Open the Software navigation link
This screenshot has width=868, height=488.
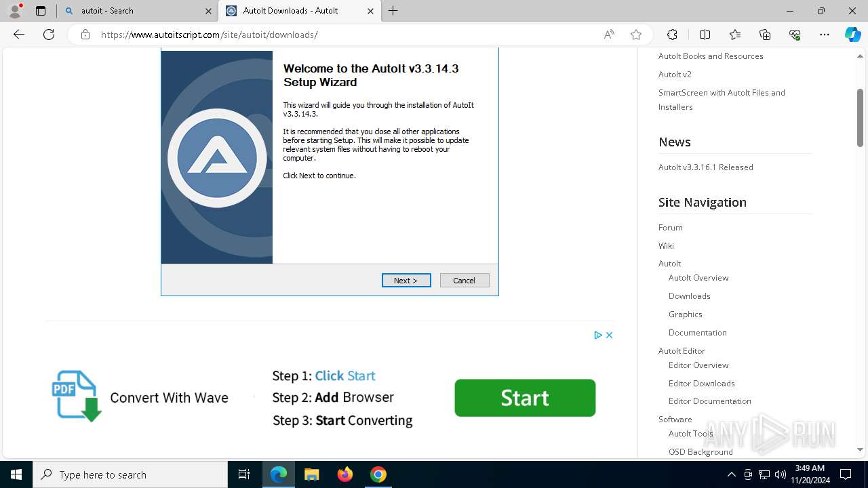point(675,420)
